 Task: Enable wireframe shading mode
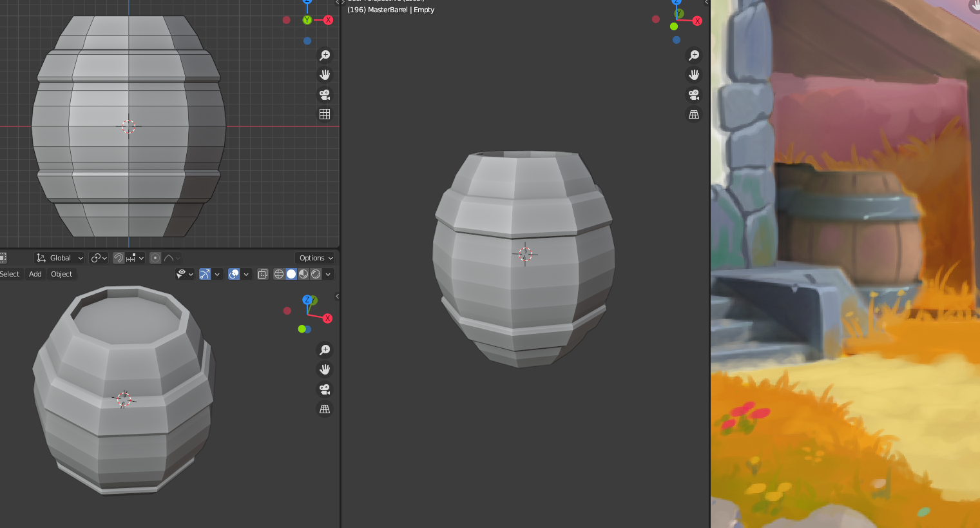click(x=279, y=274)
